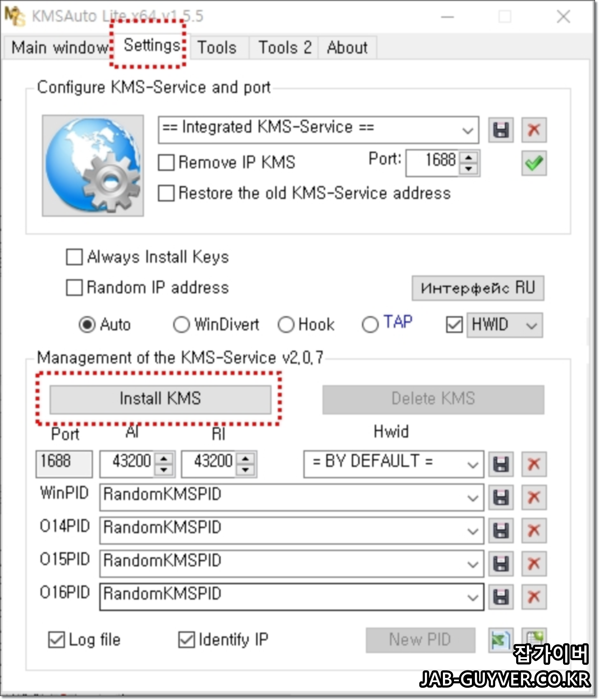Apply port with green checkmark button
Viewport: 599px width, 700px height.
click(x=534, y=163)
